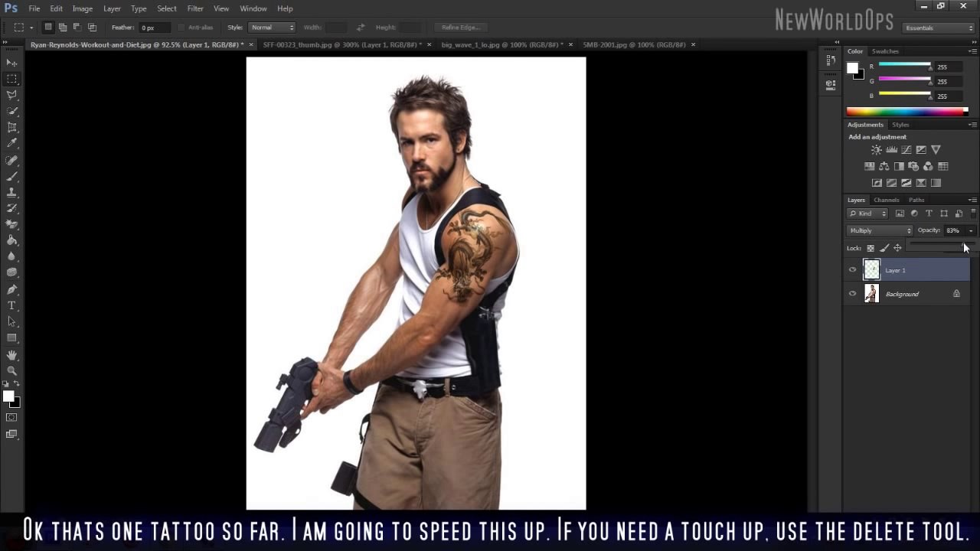Add a Curves adjustment
This screenshot has width=980, height=551.
(x=906, y=150)
